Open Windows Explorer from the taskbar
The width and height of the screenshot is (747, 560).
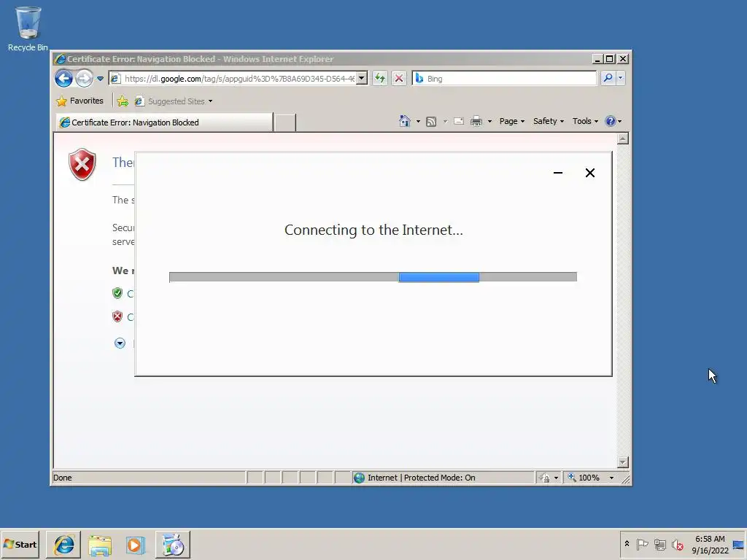[x=99, y=545]
